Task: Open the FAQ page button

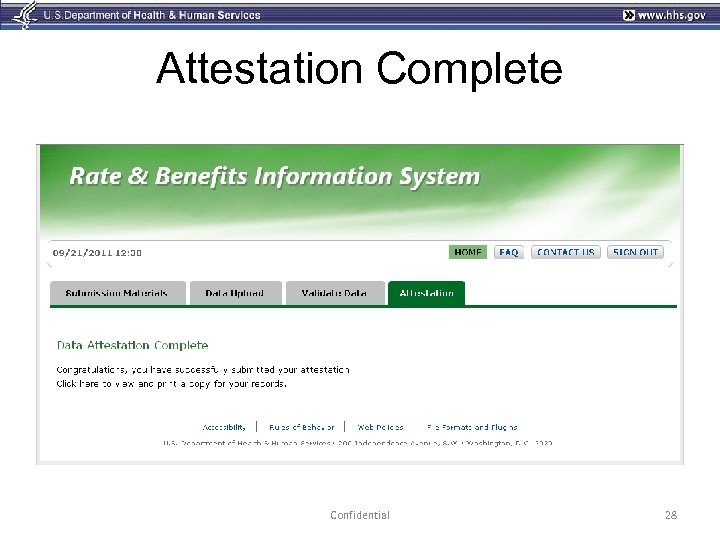Action: [508, 252]
